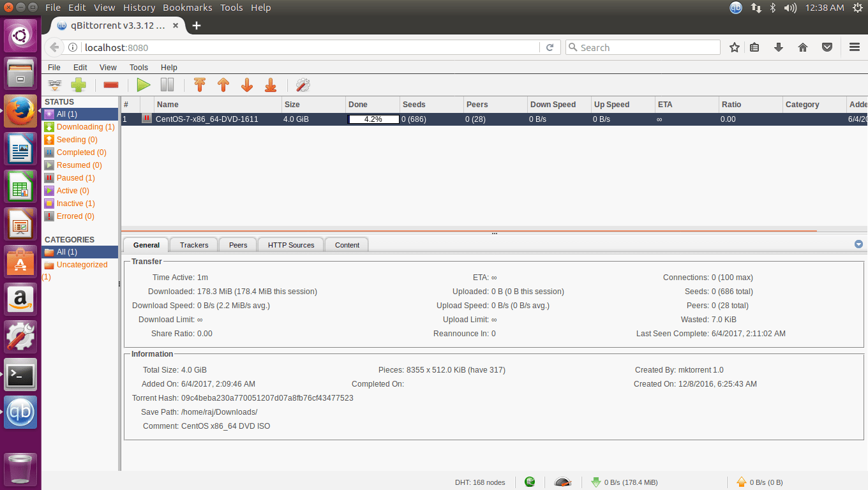Click the paused status icon in torrent row
Screen dimensions: 868x490
(x=147, y=119)
